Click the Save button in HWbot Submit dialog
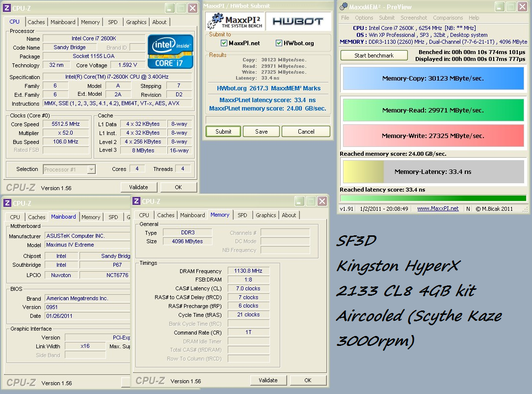Image resolution: width=532 pixels, height=394 pixels. click(261, 132)
